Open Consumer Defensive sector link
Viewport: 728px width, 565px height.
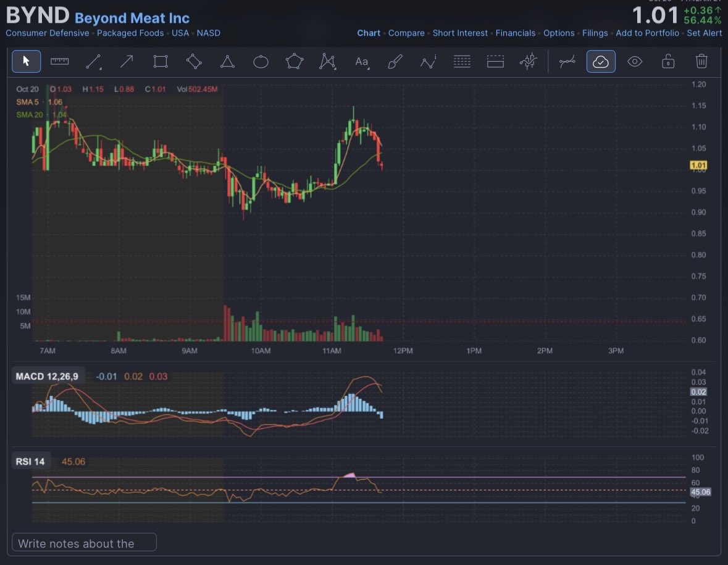pyautogui.click(x=48, y=33)
